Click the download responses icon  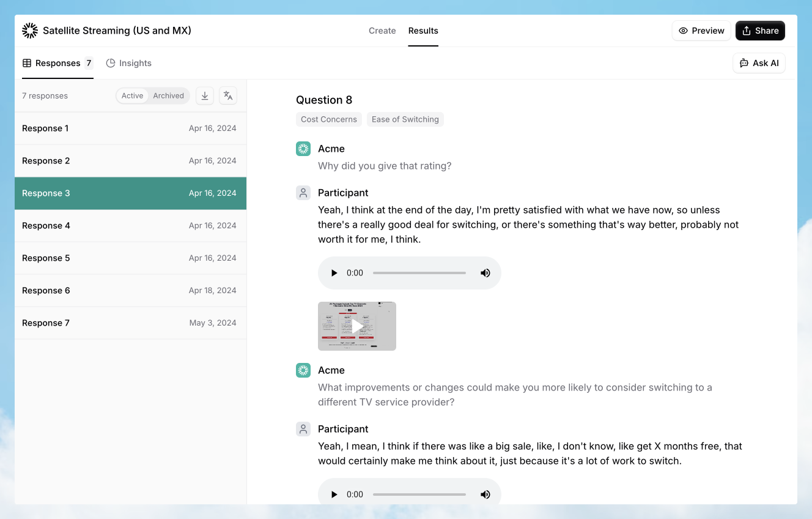point(204,95)
